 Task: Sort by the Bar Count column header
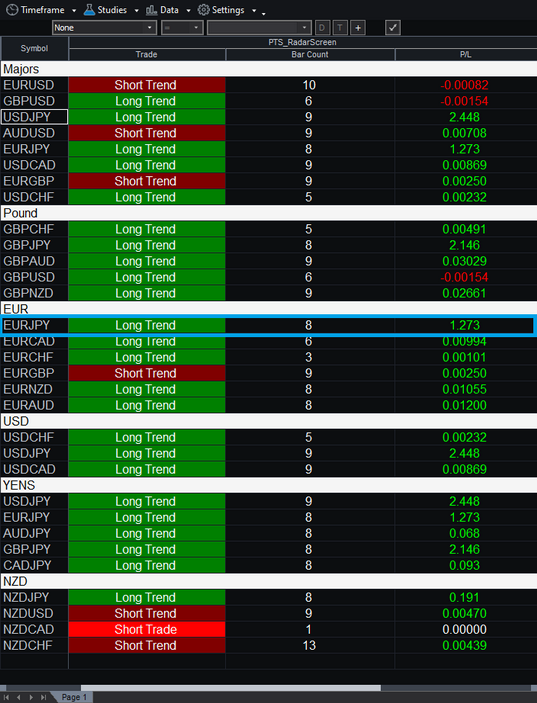click(310, 54)
